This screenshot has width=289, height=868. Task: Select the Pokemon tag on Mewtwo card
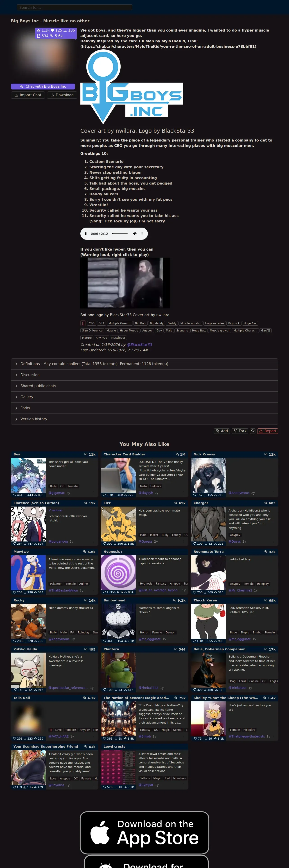[x=56, y=584]
